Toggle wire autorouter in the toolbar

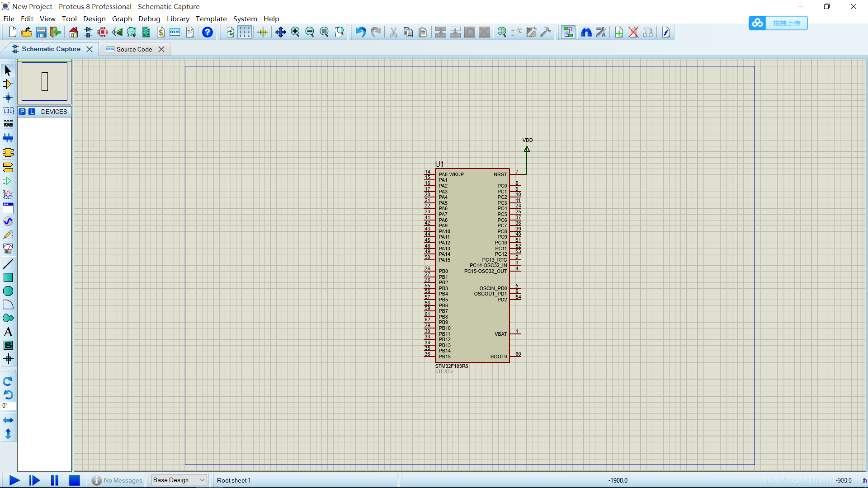568,32
